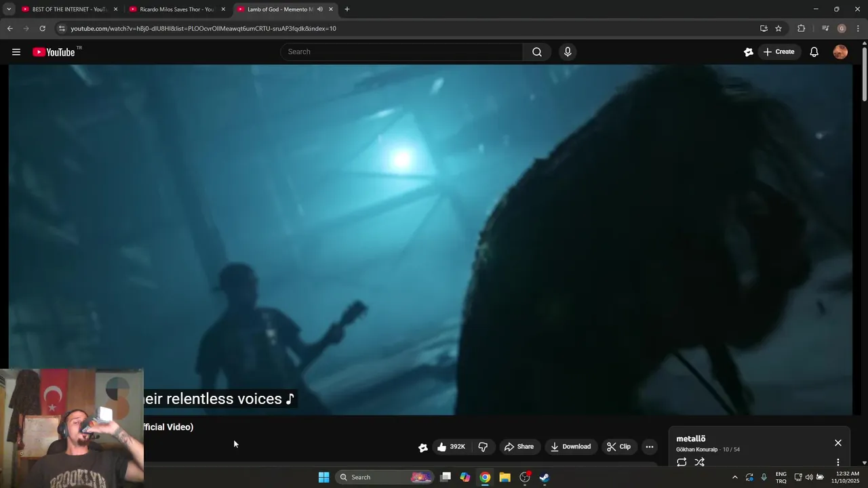868x488 pixels.
Task: Open Chrome profile G avatar
Action: tap(842, 28)
